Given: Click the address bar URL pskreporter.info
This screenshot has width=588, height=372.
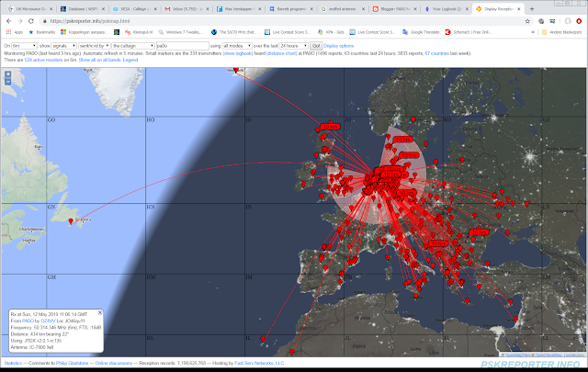Looking at the screenshot, I should coord(90,21).
